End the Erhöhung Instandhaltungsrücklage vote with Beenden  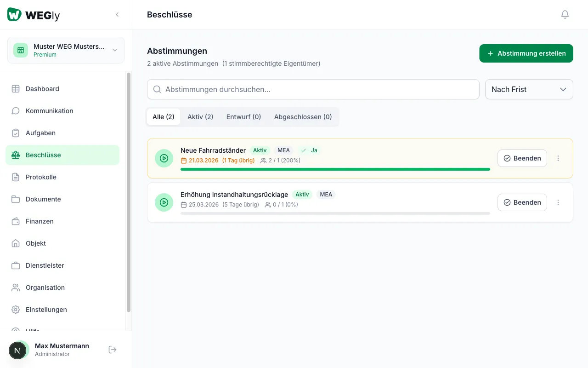click(522, 202)
